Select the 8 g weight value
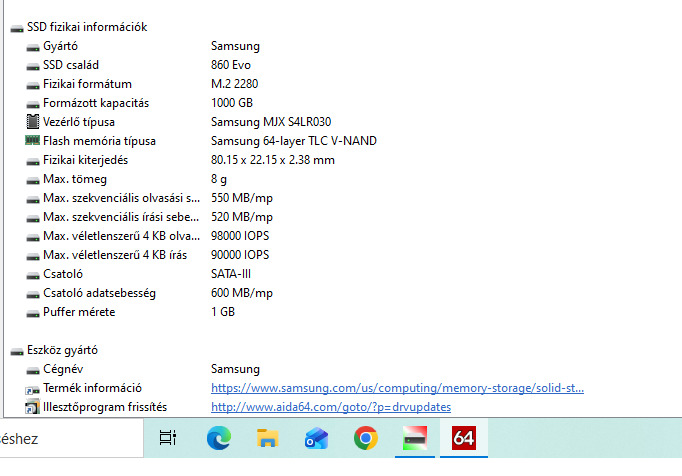This screenshot has width=682, height=476. pos(219,179)
